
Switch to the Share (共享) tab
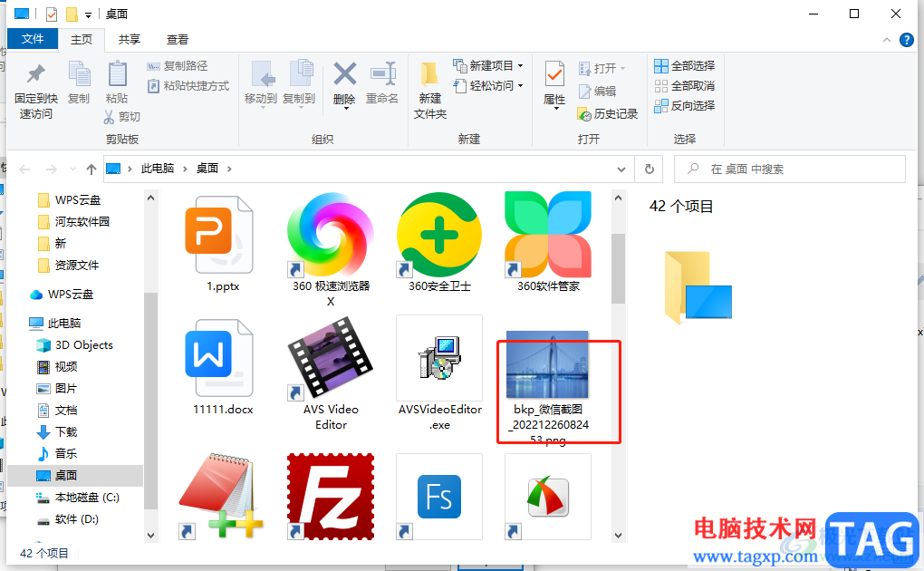click(x=129, y=40)
